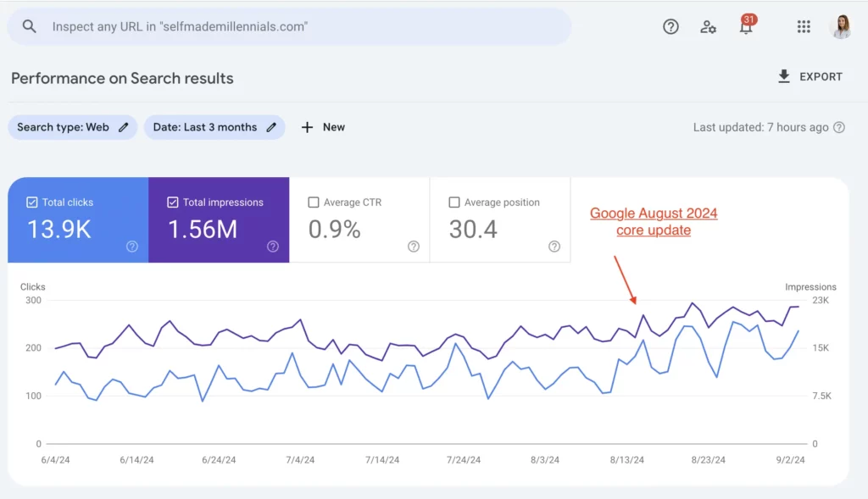
Task: Open the New filter chooser
Action: 323,127
